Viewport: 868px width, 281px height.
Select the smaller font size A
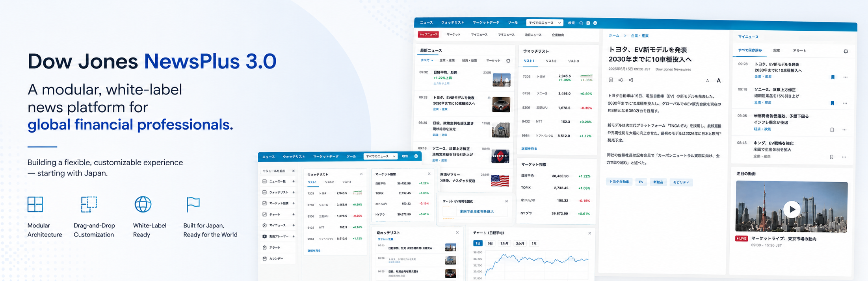(707, 81)
